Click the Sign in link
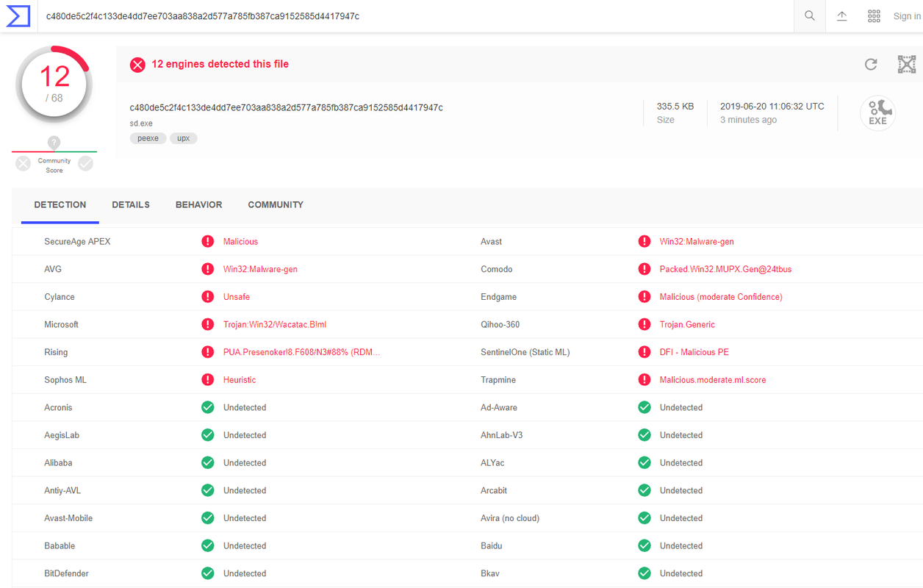Viewport: 923px width, 588px height. 907,16
